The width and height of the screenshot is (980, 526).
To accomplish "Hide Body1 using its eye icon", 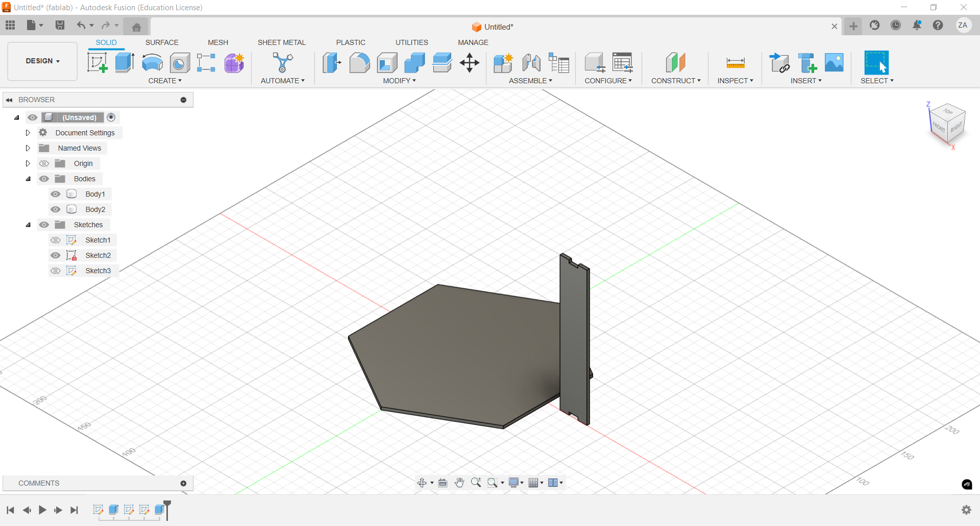I will tap(56, 194).
